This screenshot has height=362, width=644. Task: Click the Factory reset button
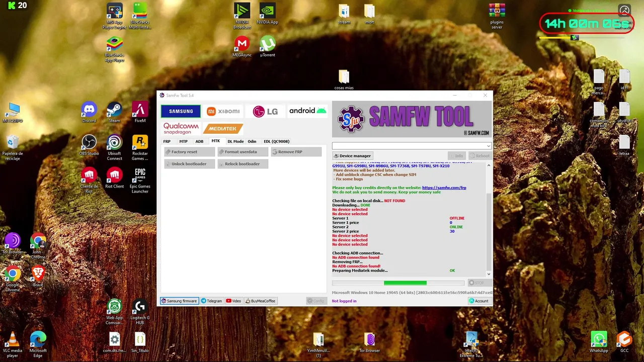(x=189, y=152)
